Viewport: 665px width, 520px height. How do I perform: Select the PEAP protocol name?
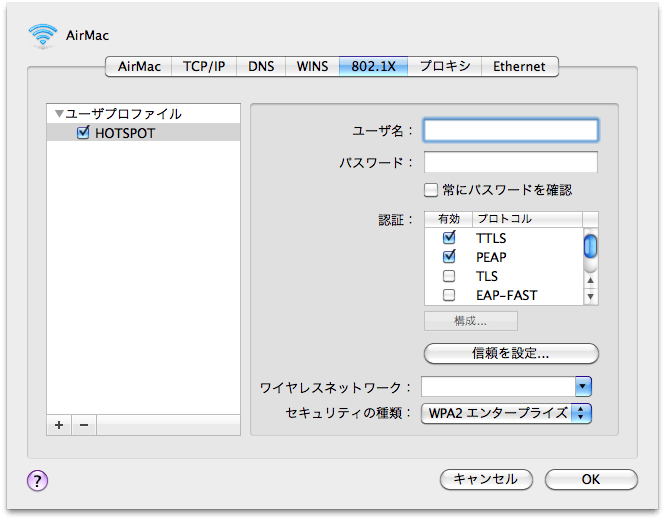pos(491,257)
